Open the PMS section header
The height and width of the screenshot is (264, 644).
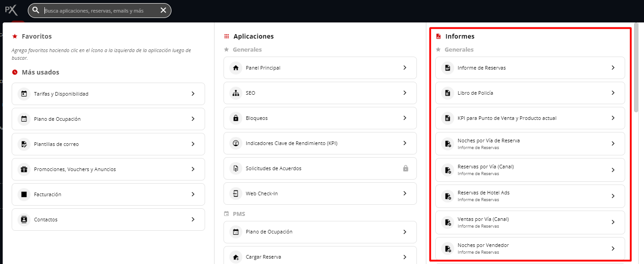(x=238, y=214)
